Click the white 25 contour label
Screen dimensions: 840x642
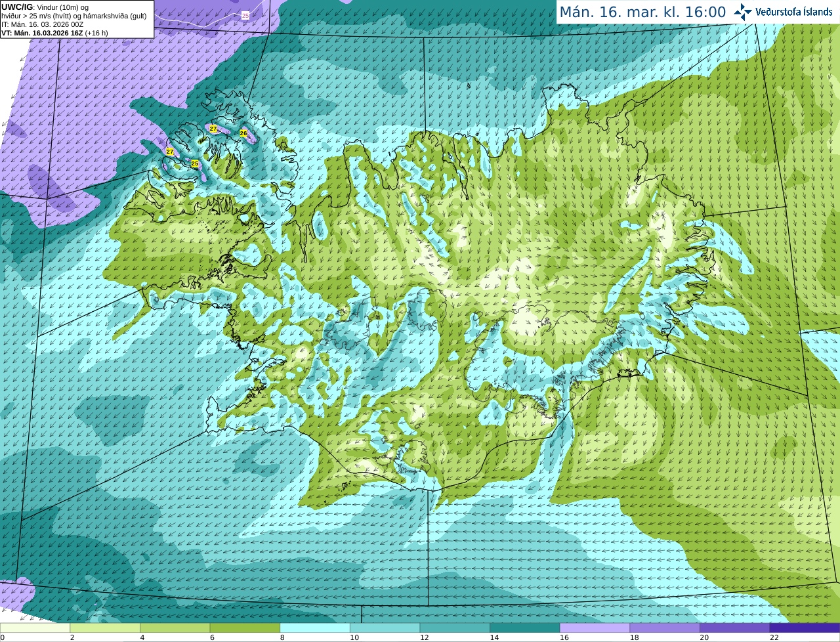pyautogui.click(x=245, y=15)
